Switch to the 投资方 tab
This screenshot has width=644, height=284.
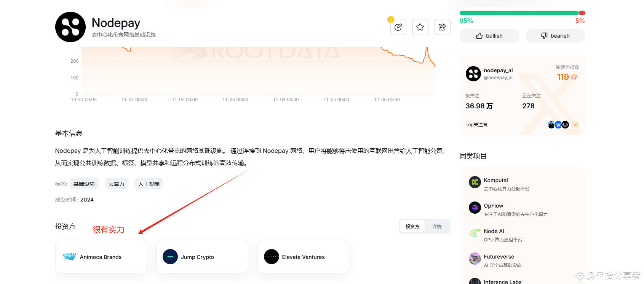coord(412,227)
